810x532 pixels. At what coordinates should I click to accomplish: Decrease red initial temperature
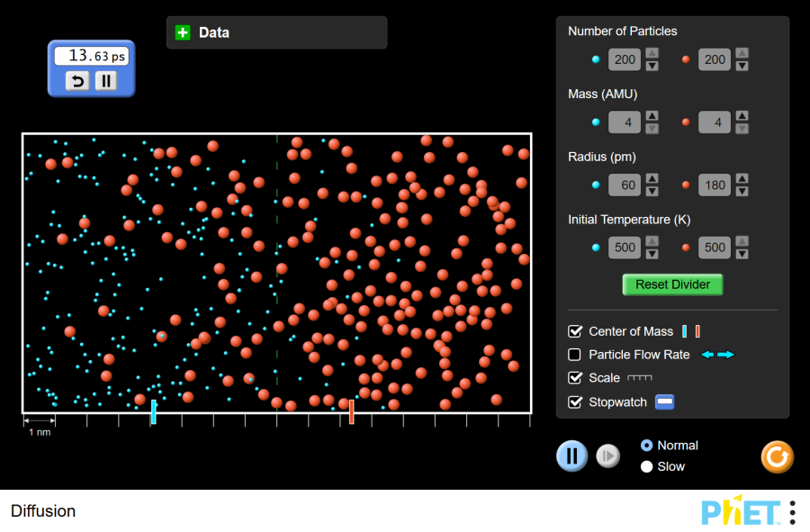click(742, 254)
